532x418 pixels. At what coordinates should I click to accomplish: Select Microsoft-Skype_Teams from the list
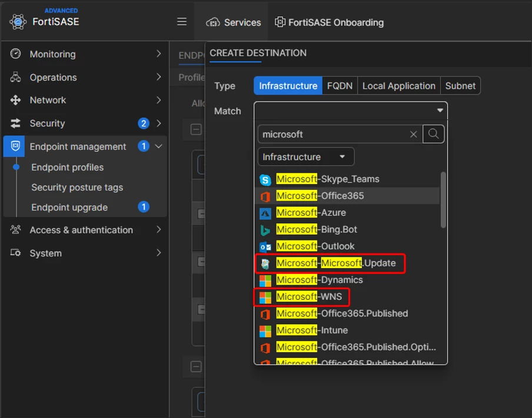tap(347, 179)
